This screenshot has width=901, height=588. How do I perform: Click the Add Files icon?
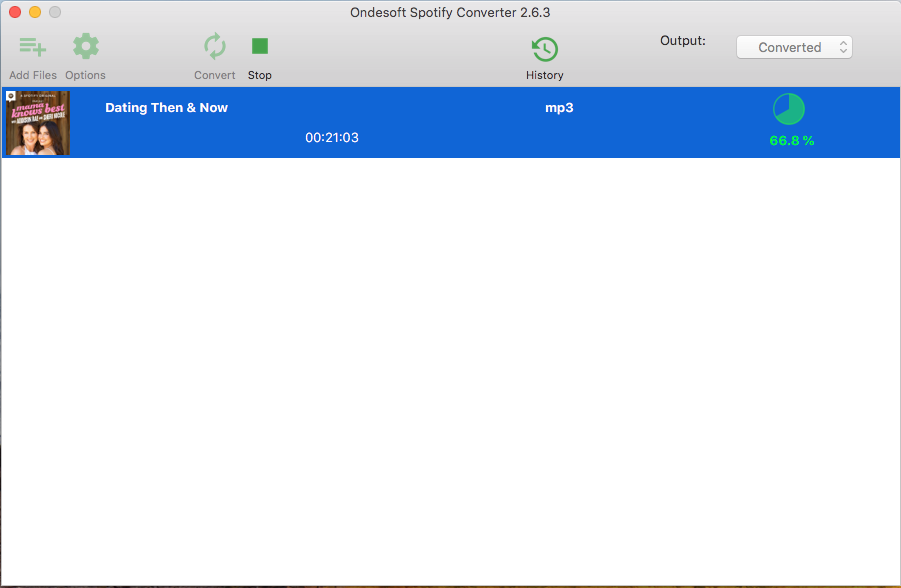click(33, 47)
